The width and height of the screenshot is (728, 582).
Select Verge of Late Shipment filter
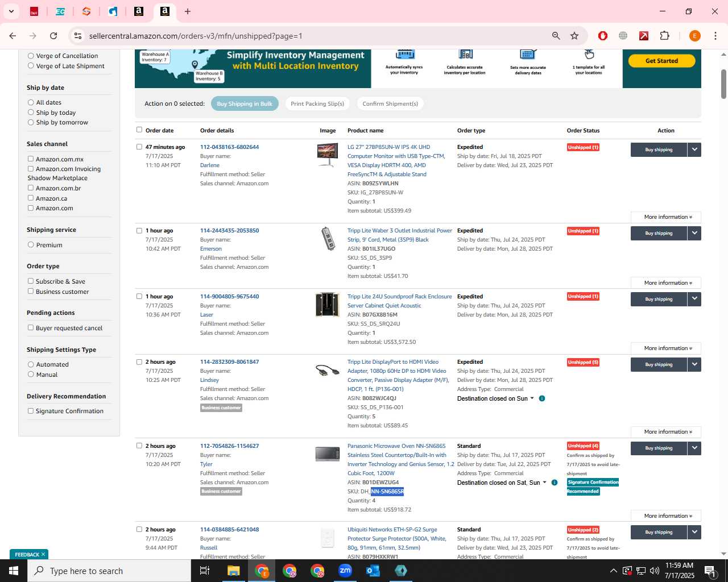[x=31, y=66]
